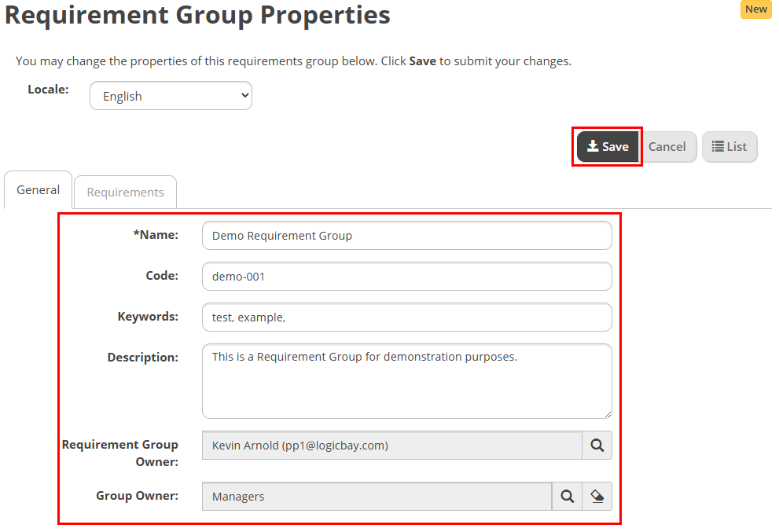Switch to the General tab
Screen dimensions: 779x532
(x=39, y=190)
